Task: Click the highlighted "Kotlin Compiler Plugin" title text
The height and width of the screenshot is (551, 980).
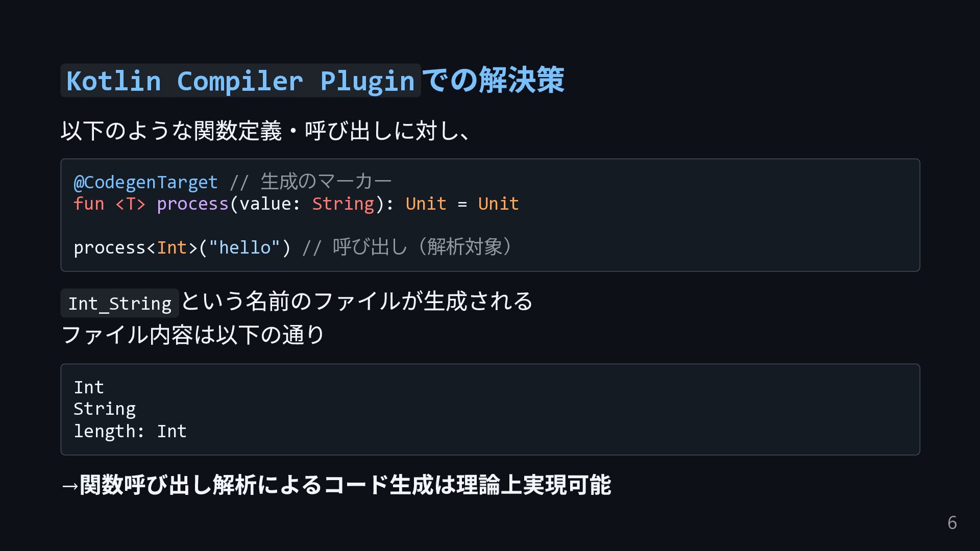Action: [240, 81]
